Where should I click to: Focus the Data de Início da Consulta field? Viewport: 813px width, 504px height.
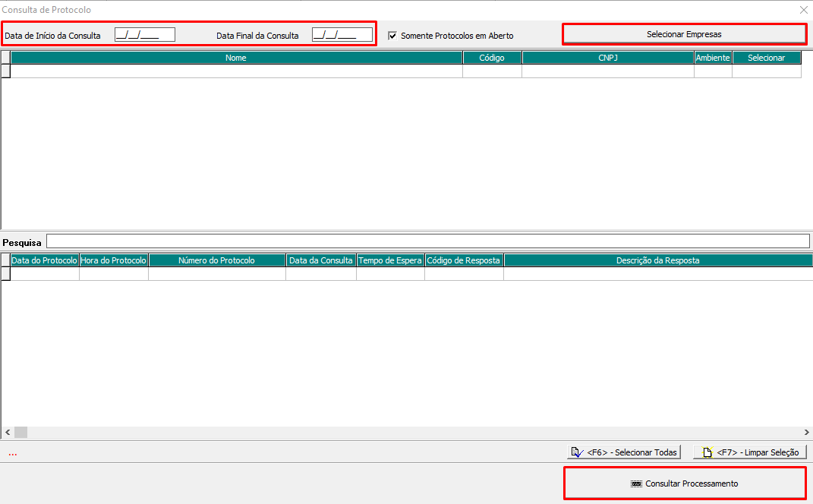[x=145, y=35]
